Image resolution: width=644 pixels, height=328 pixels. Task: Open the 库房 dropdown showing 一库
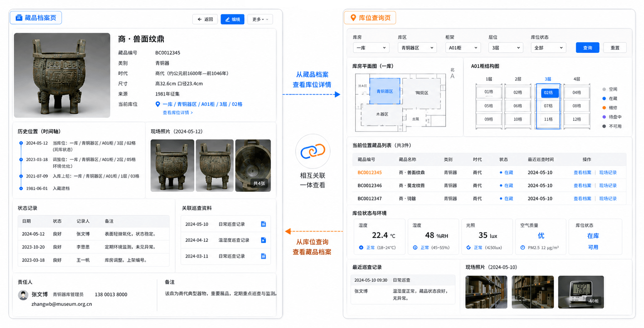point(371,48)
